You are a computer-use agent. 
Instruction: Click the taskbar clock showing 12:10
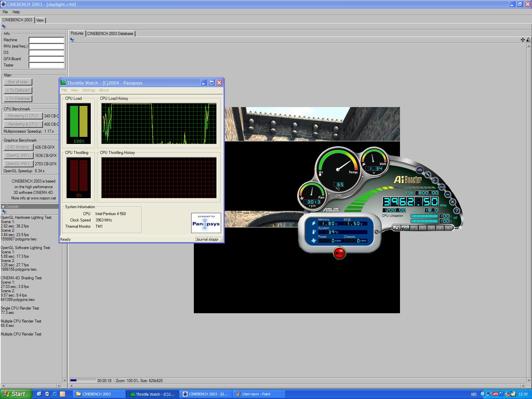[523, 394]
